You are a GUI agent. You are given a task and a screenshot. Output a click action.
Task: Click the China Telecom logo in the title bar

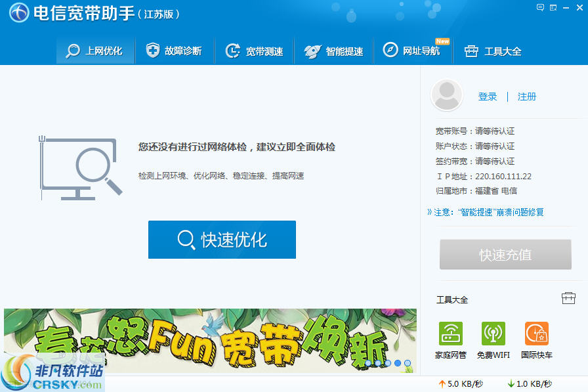pyautogui.click(x=19, y=12)
